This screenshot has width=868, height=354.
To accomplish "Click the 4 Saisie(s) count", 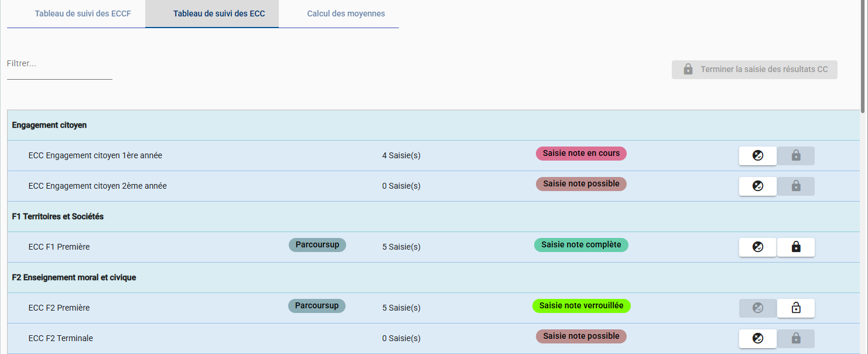I will click(x=401, y=156).
